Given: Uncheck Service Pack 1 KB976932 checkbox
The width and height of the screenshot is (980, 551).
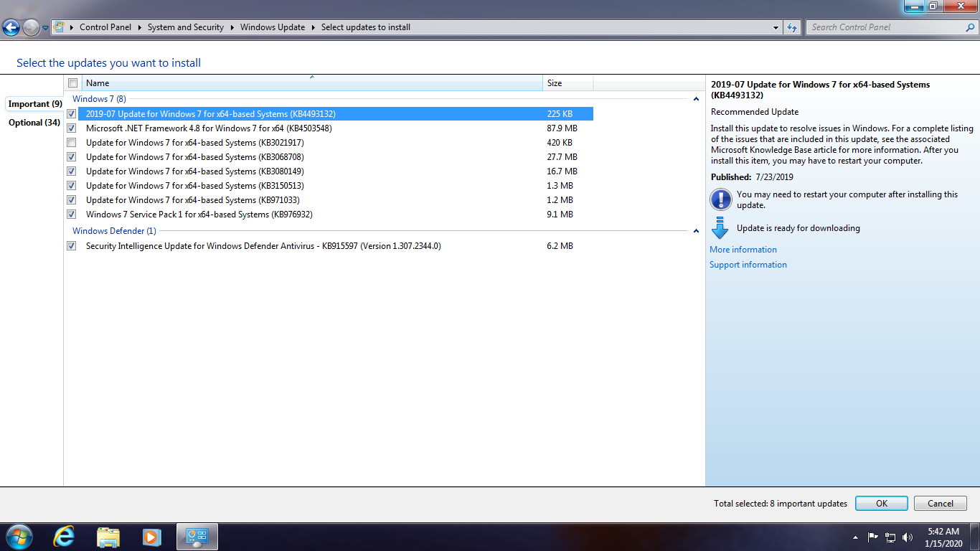Looking at the screenshot, I should point(71,215).
